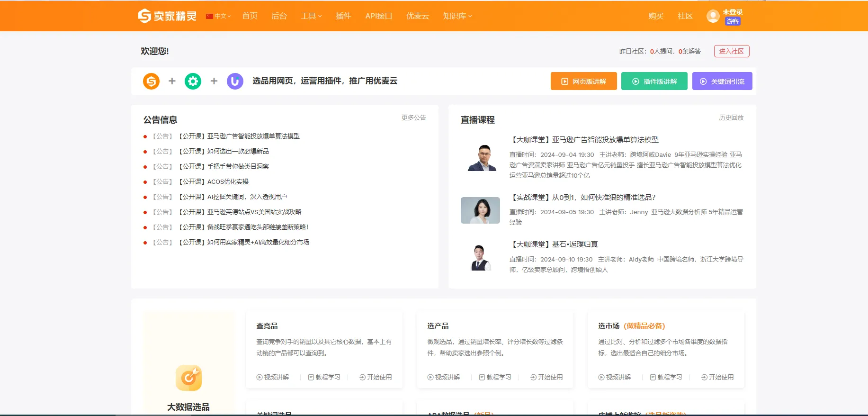Go to 首页 in the top navigation

[250, 16]
